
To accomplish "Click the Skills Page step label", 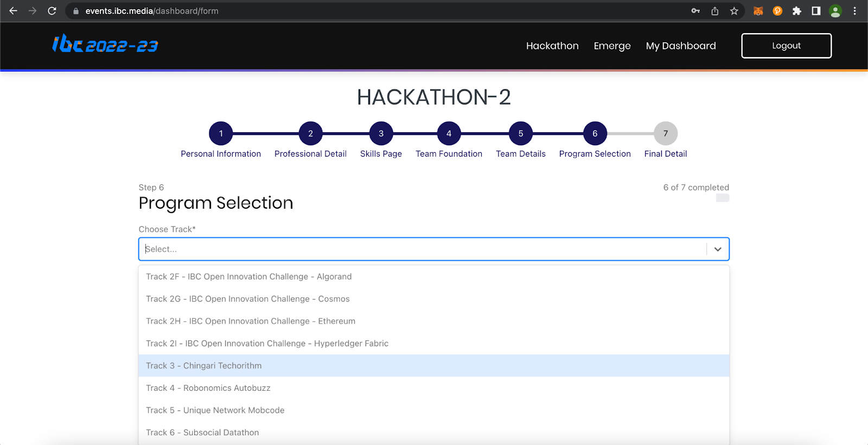I will pyautogui.click(x=381, y=154).
